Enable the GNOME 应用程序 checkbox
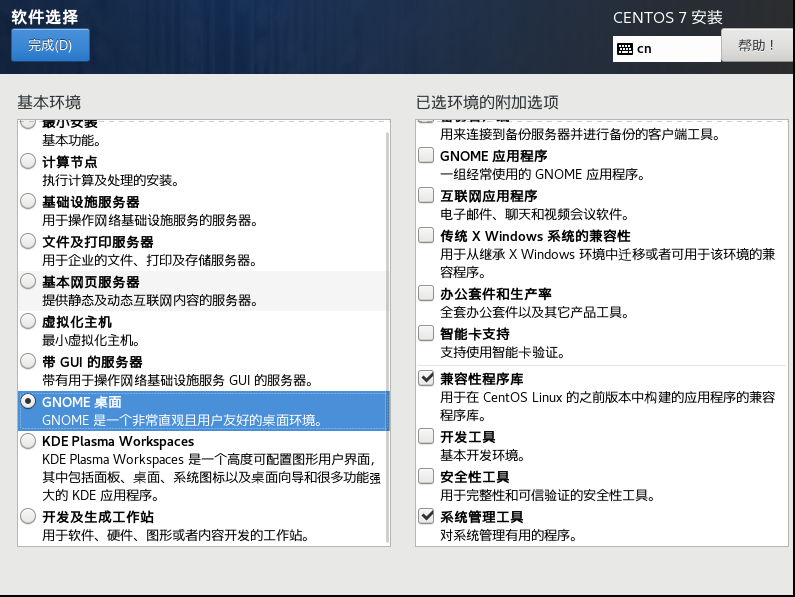 [x=426, y=155]
